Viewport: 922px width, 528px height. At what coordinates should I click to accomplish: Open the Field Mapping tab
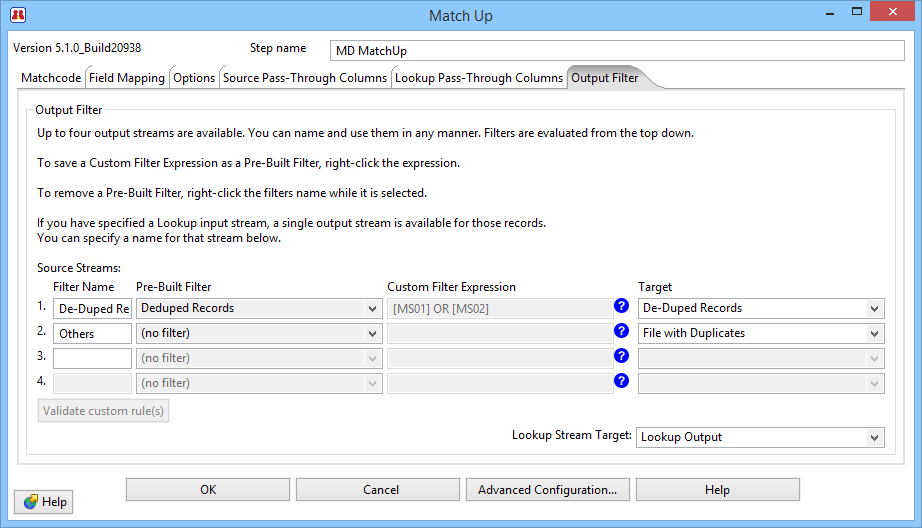coord(127,78)
